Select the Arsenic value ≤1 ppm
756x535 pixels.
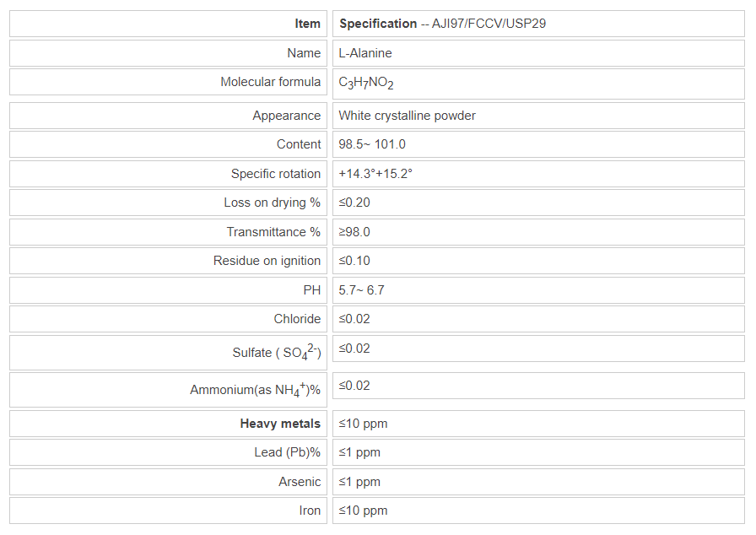click(359, 482)
